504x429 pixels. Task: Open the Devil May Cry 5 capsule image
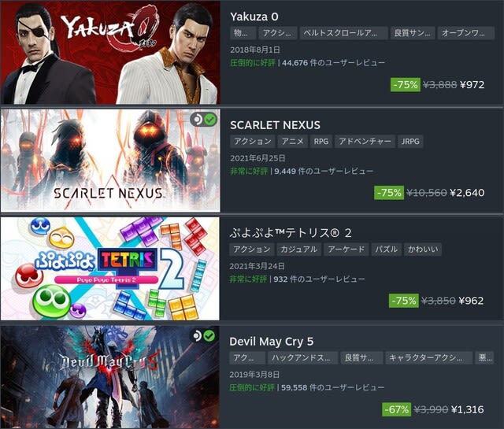(x=110, y=376)
